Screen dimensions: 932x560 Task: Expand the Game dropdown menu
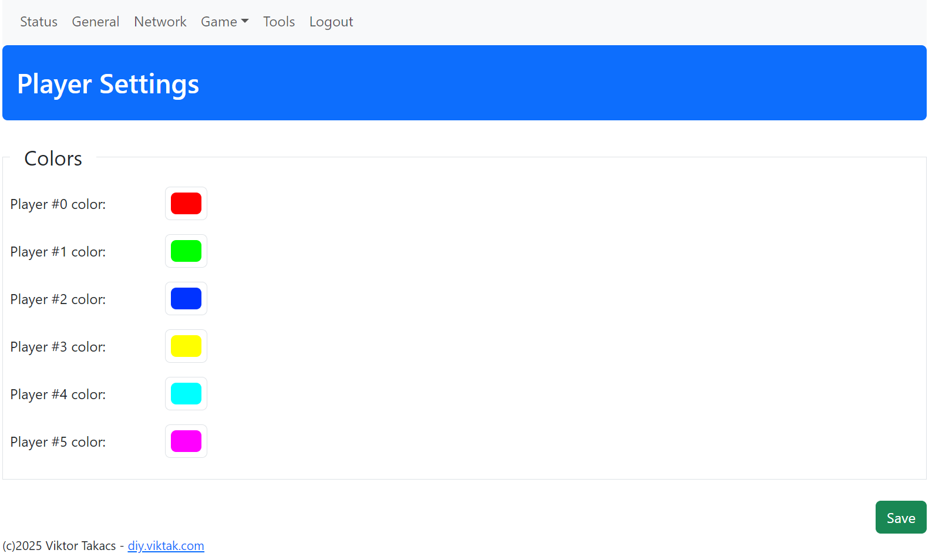pyautogui.click(x=224, y=22)
